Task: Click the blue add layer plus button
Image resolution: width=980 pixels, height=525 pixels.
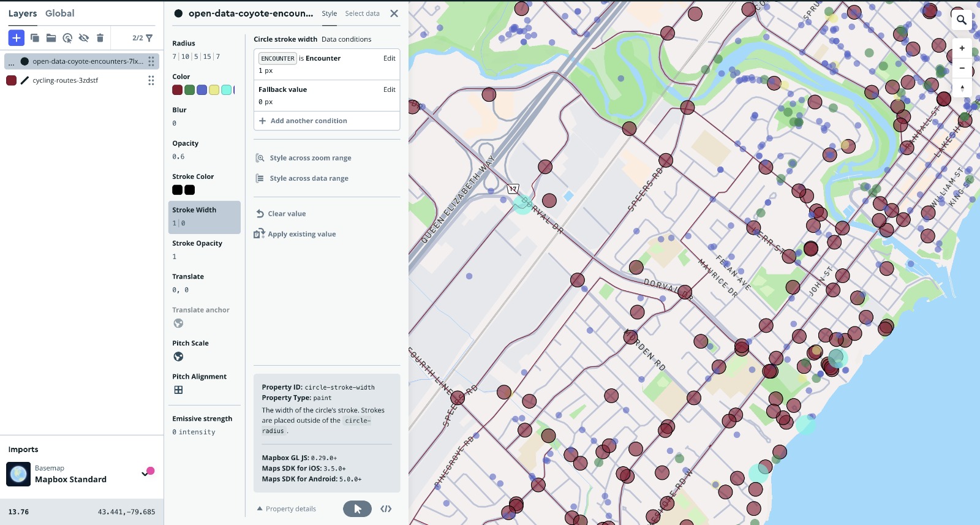Action: pyautogui.click(x=17, y=38)
